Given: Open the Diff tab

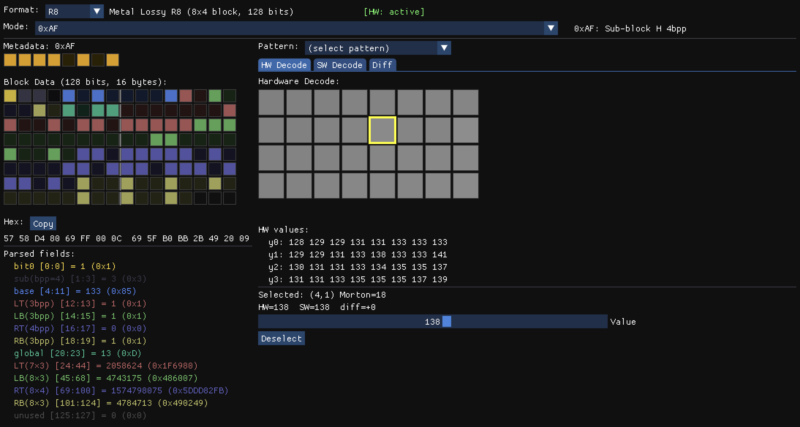Looking at the screenshot, I should point(382,65).
